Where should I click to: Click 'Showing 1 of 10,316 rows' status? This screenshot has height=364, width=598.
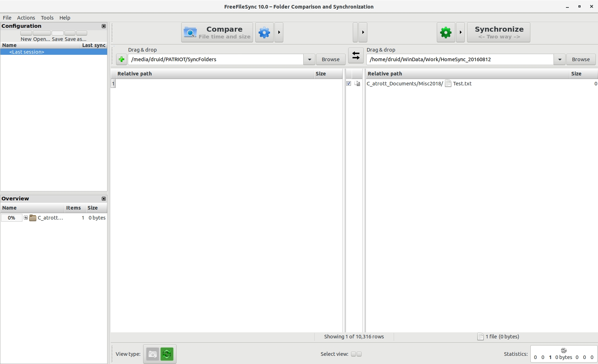tap(354, 337)
